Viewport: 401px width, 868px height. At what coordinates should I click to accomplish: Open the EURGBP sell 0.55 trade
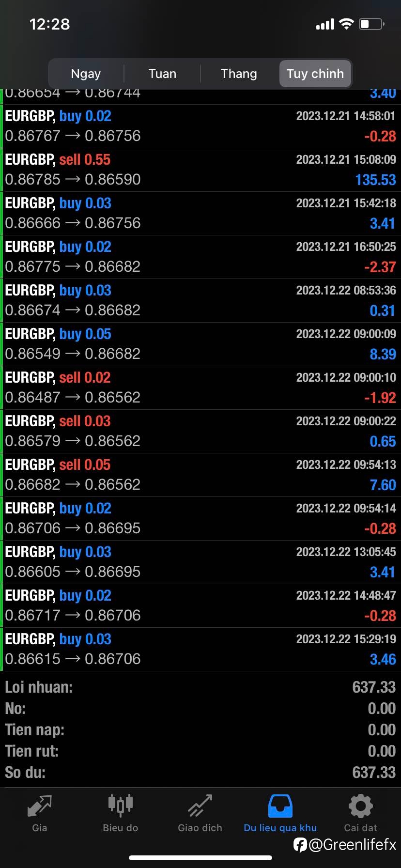pyautogui.click(x=200, y=170)
